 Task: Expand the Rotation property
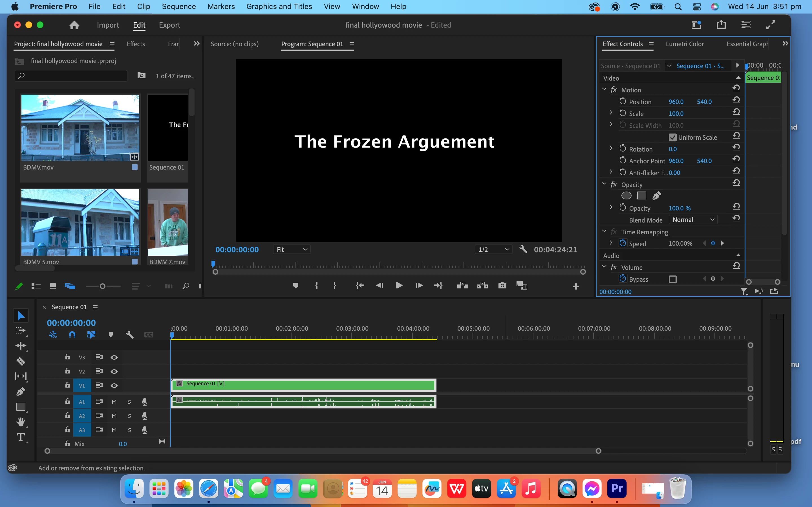tap(611, 148)
